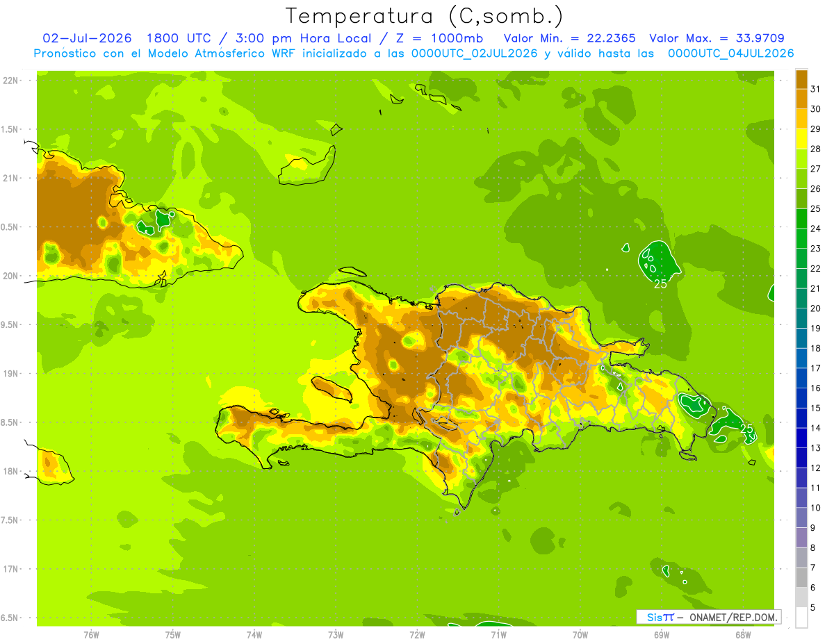Click the legend swatch between 23 and 24
Image resolution: width=834 pixels, height=644 pixels.
[801, 238]
